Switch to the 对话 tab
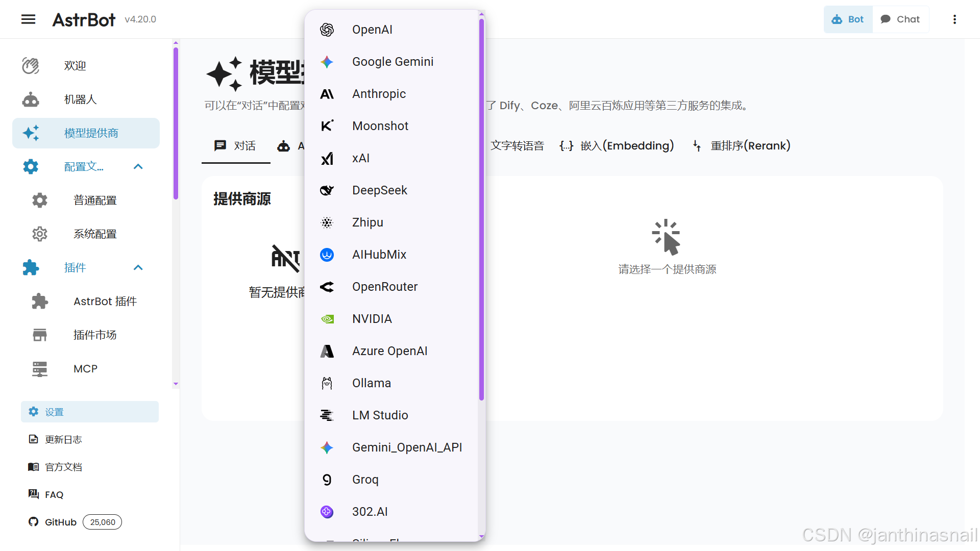 (235, 146)
